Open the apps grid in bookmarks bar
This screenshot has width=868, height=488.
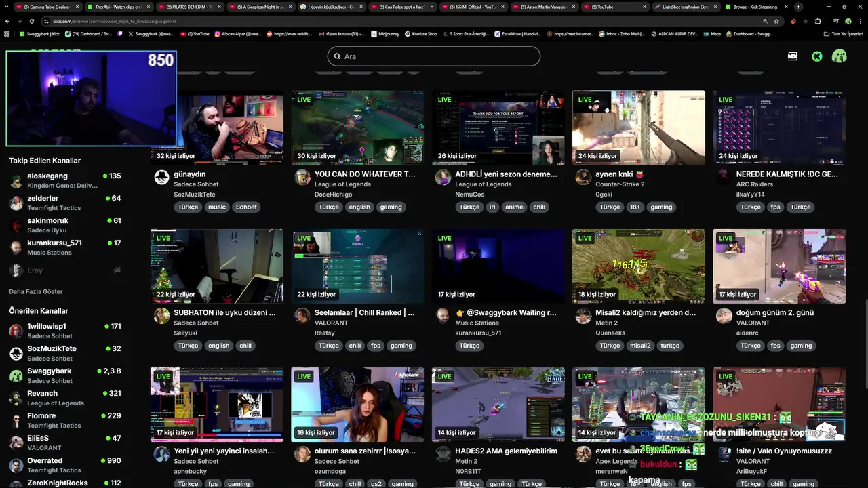pyautogui.click(x=7, y=33)
